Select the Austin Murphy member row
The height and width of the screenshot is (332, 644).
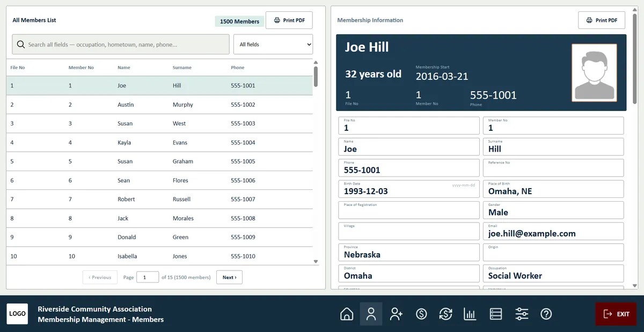(x=159, y=105)
